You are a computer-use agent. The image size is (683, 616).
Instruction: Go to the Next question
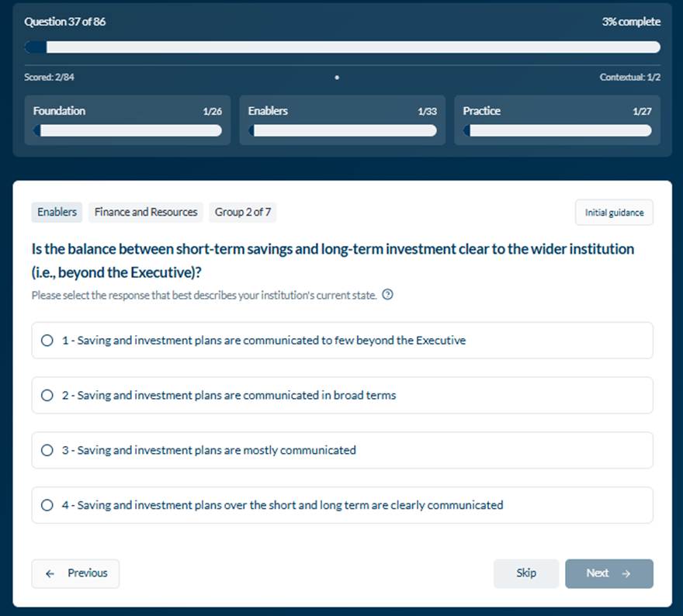coord(608,573)
